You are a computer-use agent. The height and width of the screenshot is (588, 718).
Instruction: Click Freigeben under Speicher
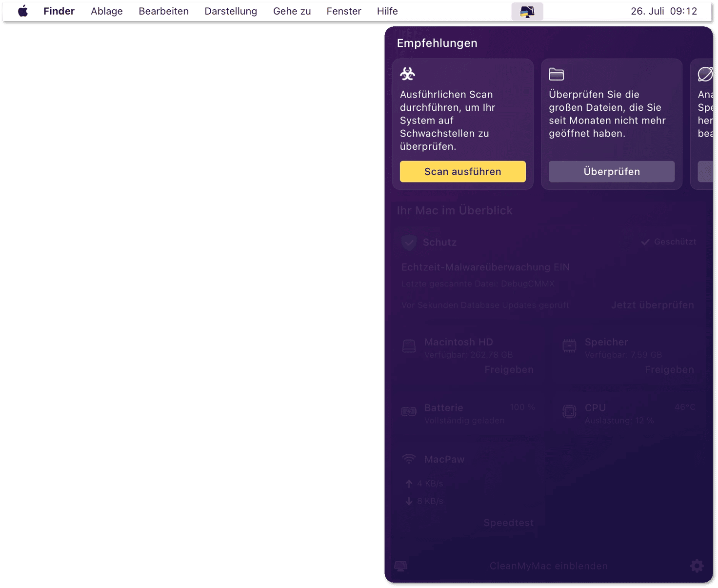[669, 369]
